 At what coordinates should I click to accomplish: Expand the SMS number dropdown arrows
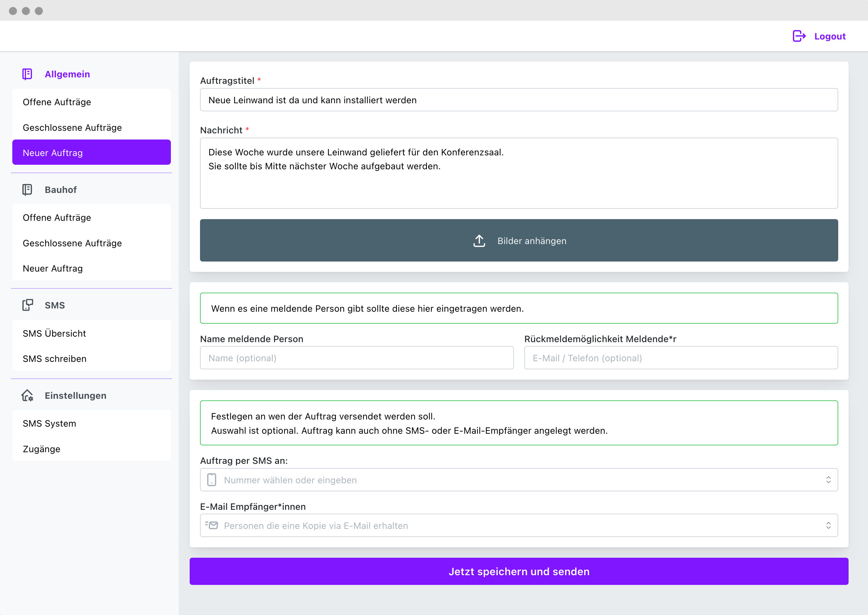coord(828,480)
